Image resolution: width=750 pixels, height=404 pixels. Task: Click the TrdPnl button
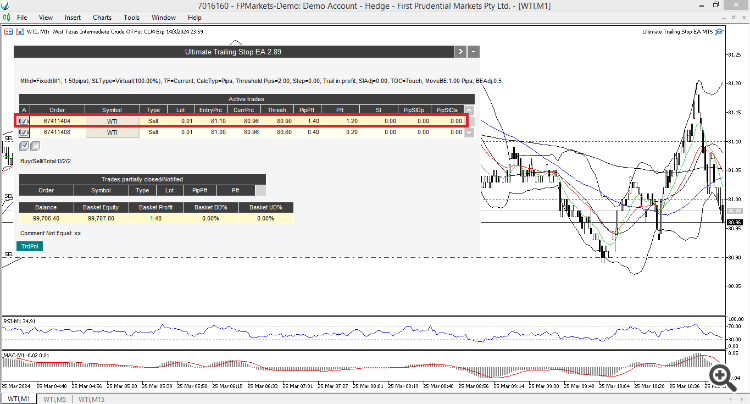pyautogui.click(x=30, y=246)
